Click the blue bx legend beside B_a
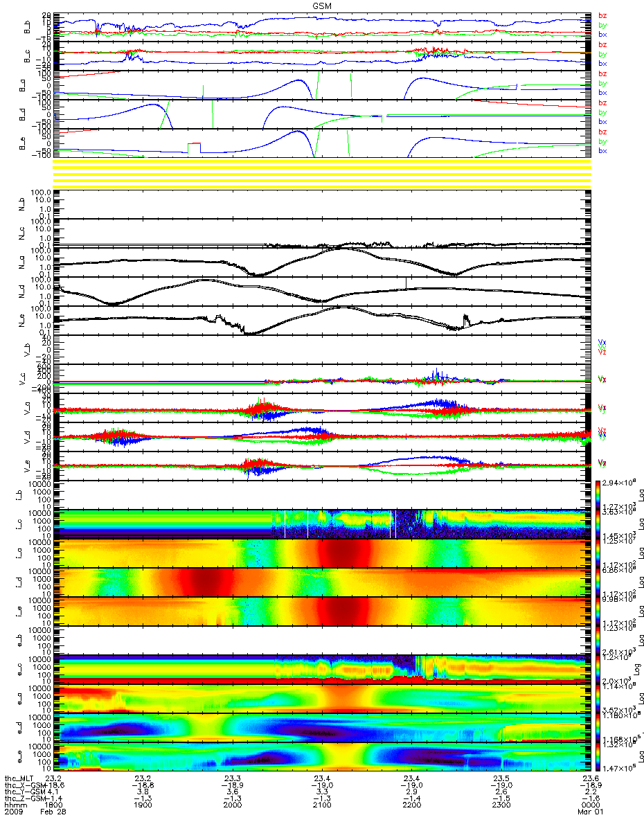 602,92
